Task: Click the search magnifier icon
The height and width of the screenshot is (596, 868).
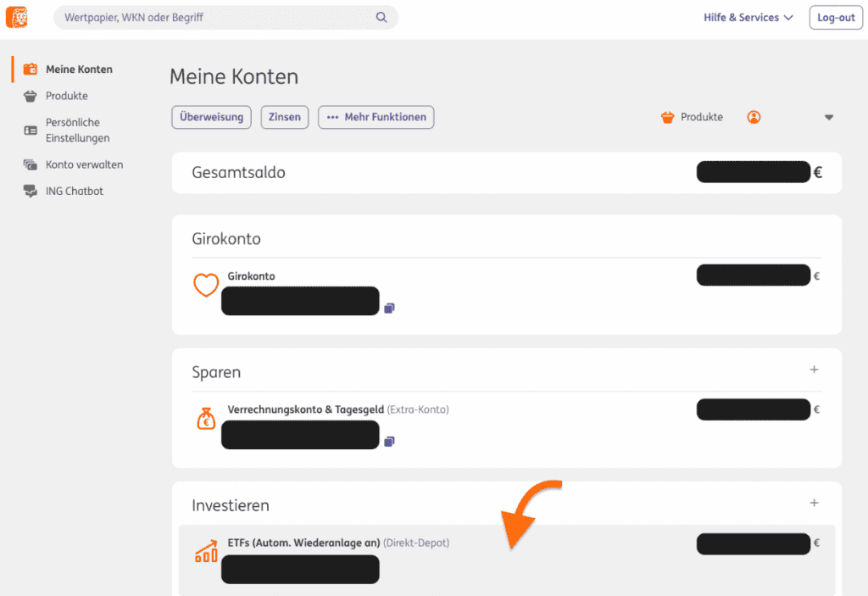Action: pyautogui.click(x=381, y=17)
